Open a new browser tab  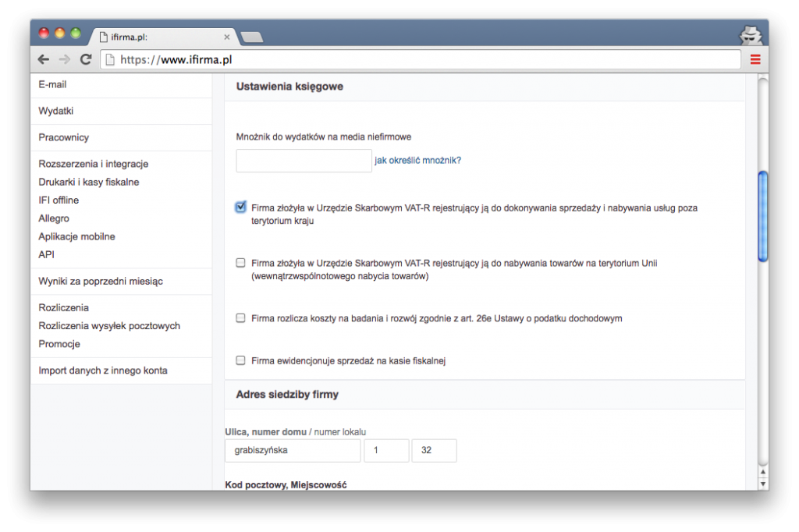pyautogui.click(x=252, y=37)
